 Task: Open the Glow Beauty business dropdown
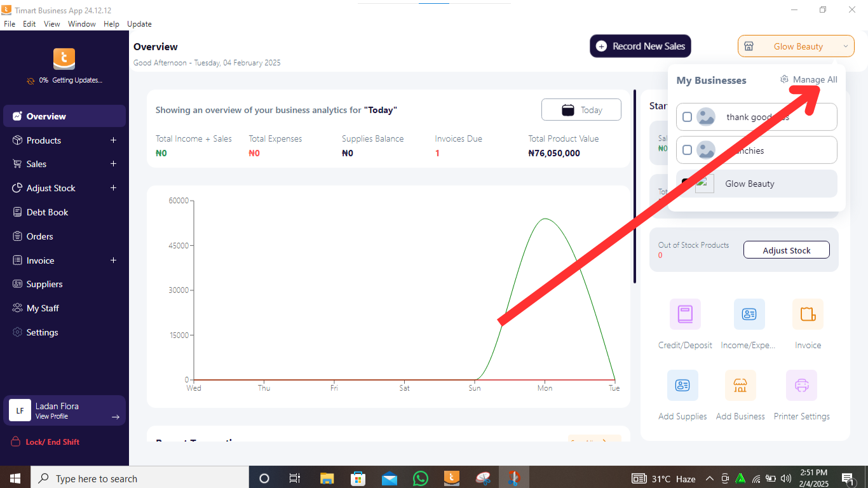pos(796,46)
